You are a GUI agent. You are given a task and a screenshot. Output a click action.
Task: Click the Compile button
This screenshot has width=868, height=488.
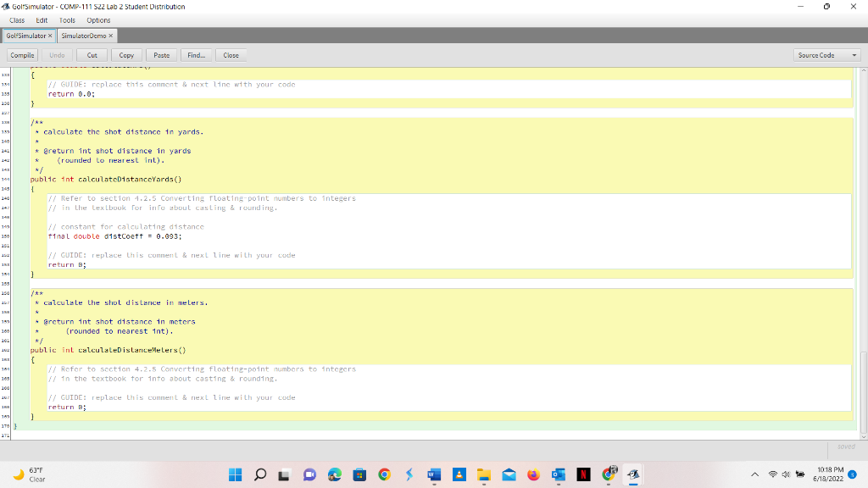(x=22, y=55)
